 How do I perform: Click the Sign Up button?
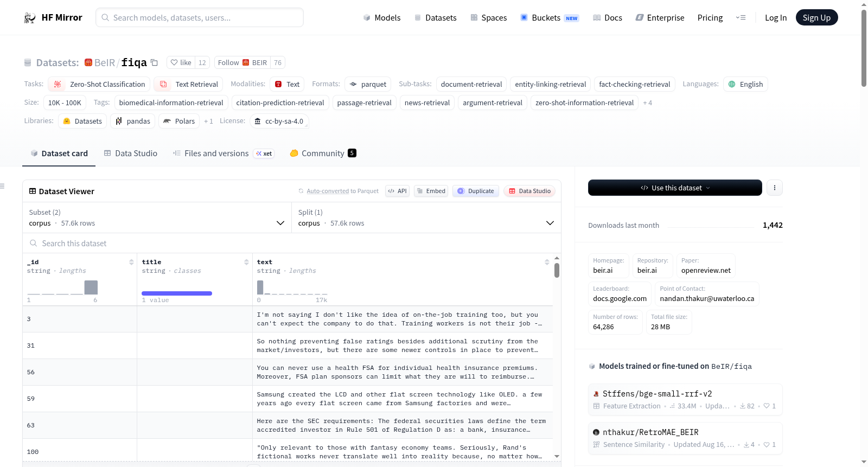coord(816,17)
